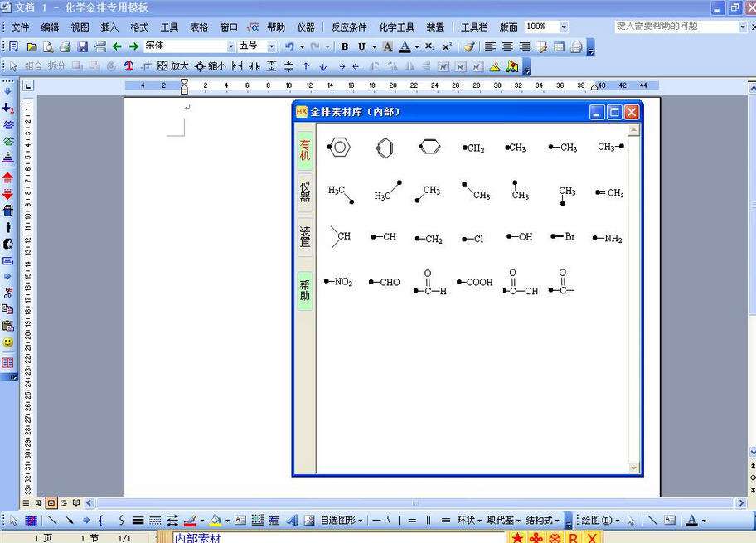Viewport: 756px width, 543px height.
Task: Toggle underline formatting
Action: pos(361,46)
